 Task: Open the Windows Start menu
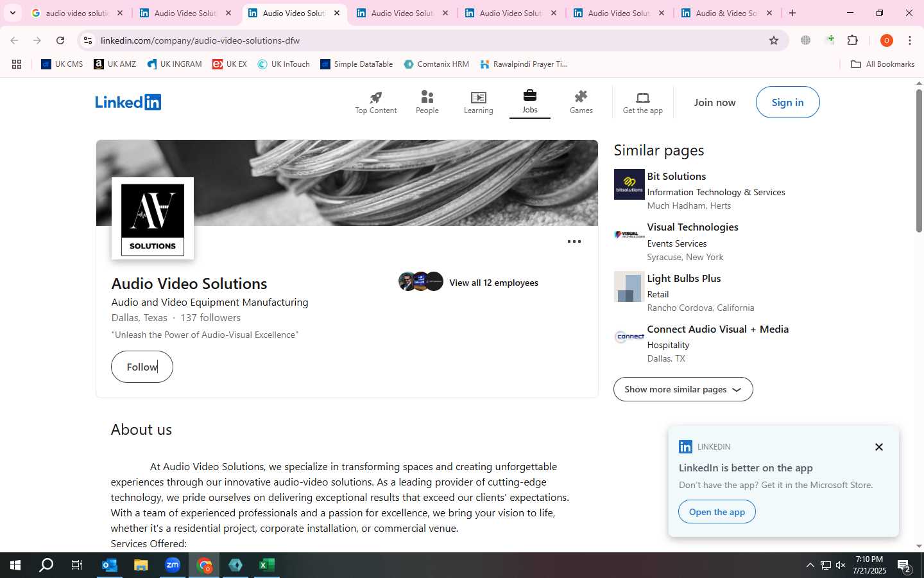pyautogui.click(x=15, y=565)
